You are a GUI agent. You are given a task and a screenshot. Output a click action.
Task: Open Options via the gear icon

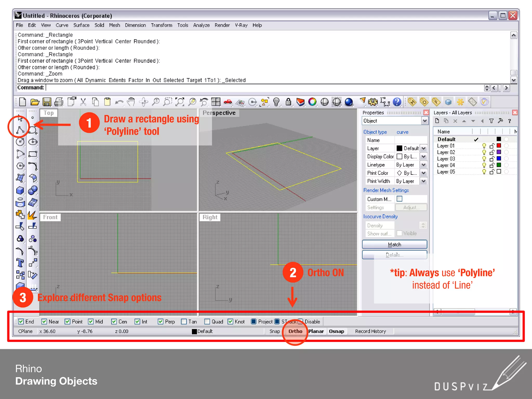point(373,102)
